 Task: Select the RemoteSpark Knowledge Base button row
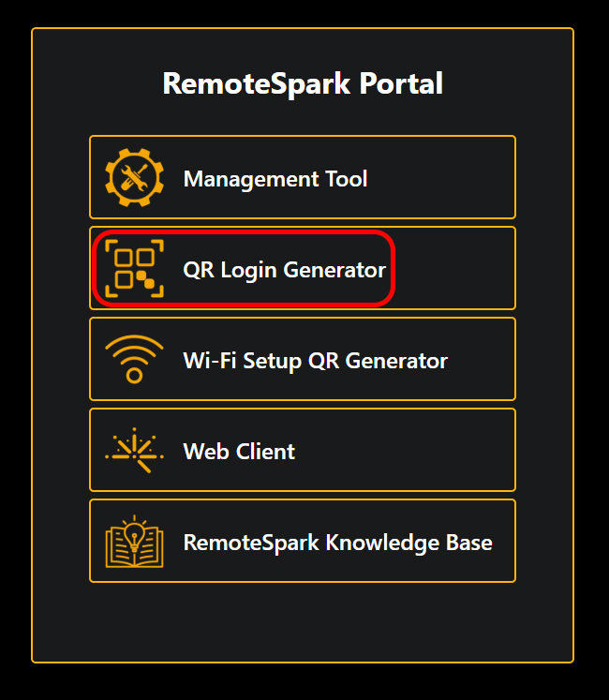tap(303, 541)
